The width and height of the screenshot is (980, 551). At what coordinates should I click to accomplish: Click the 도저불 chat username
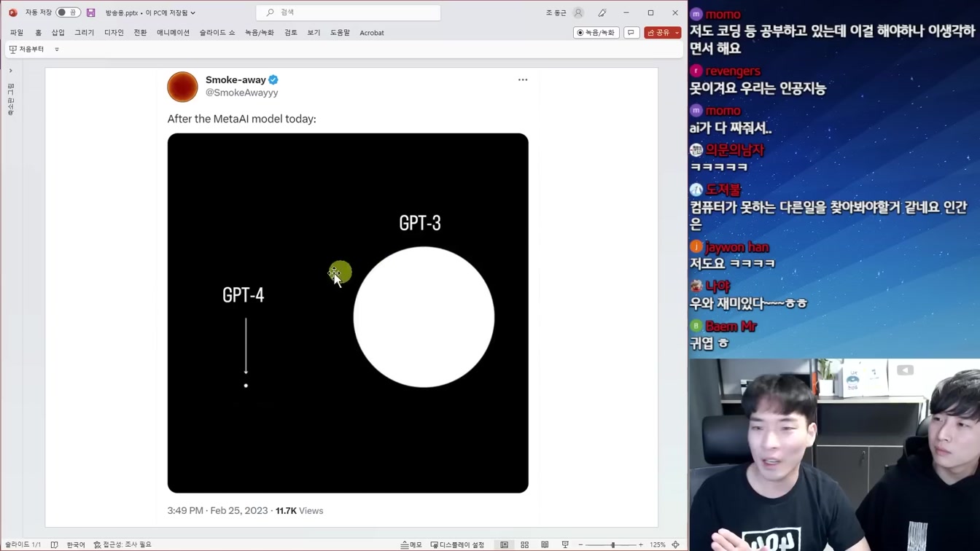(x=723, y=189)
